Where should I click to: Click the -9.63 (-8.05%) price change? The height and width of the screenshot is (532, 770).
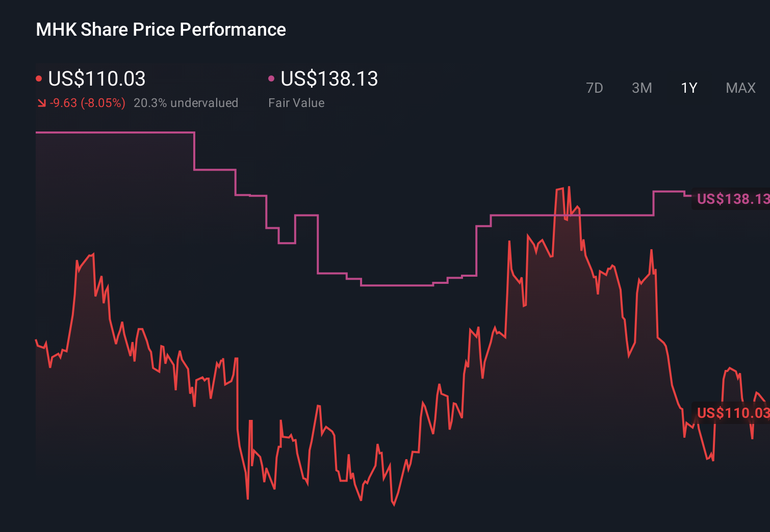coord(87,103)
